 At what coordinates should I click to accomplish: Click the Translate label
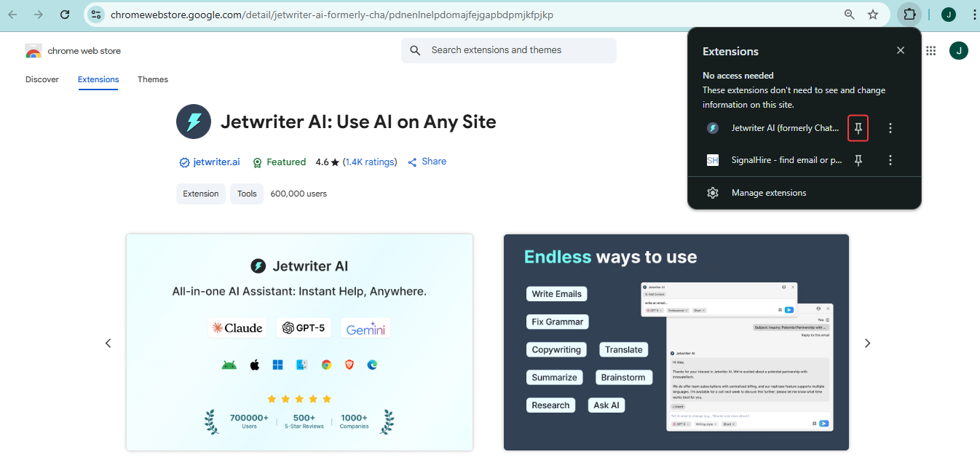click(624, 349)
